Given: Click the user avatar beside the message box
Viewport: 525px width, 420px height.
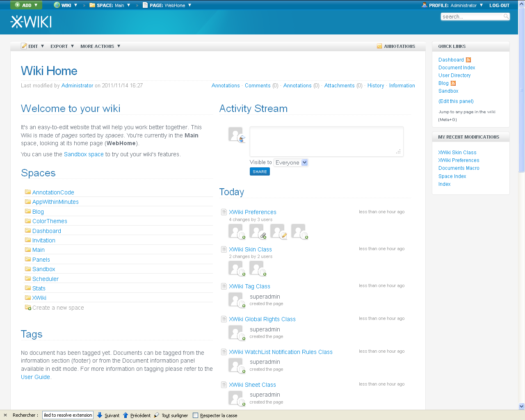Looking at the screenshot, I should [236, 135].
